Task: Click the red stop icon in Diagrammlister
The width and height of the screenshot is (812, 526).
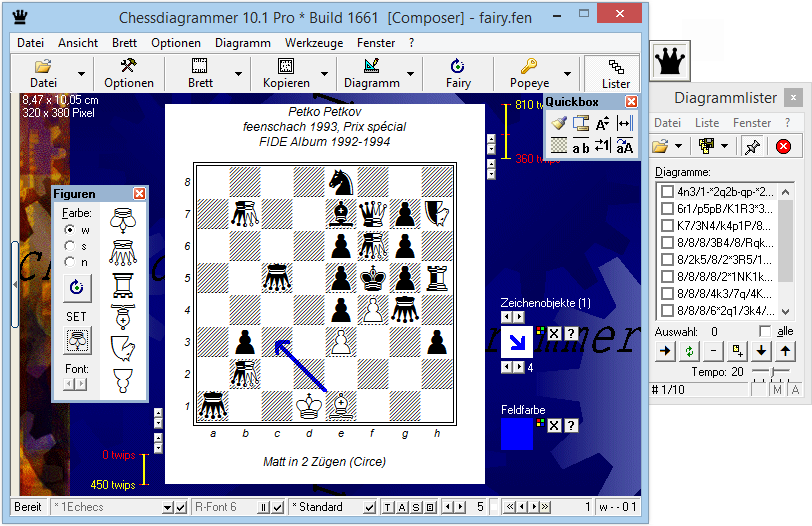Action: pos(783,147)
